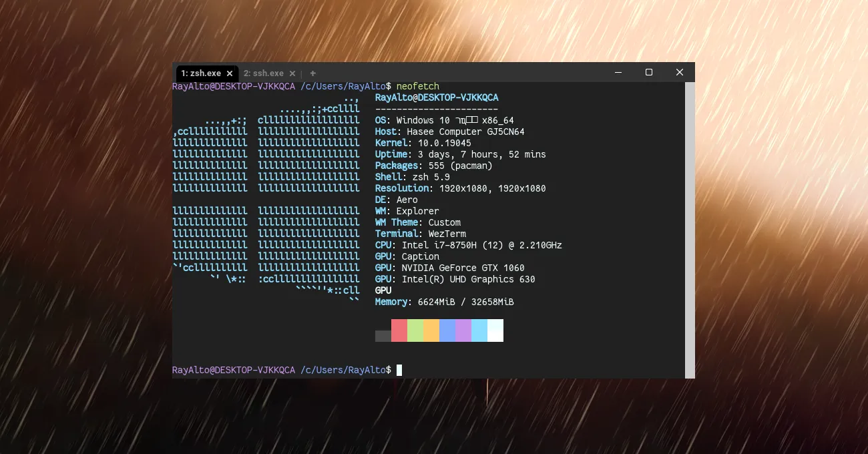868x454 pixels.
Task: Click the Memory usage line
Action: coord(444,302)
